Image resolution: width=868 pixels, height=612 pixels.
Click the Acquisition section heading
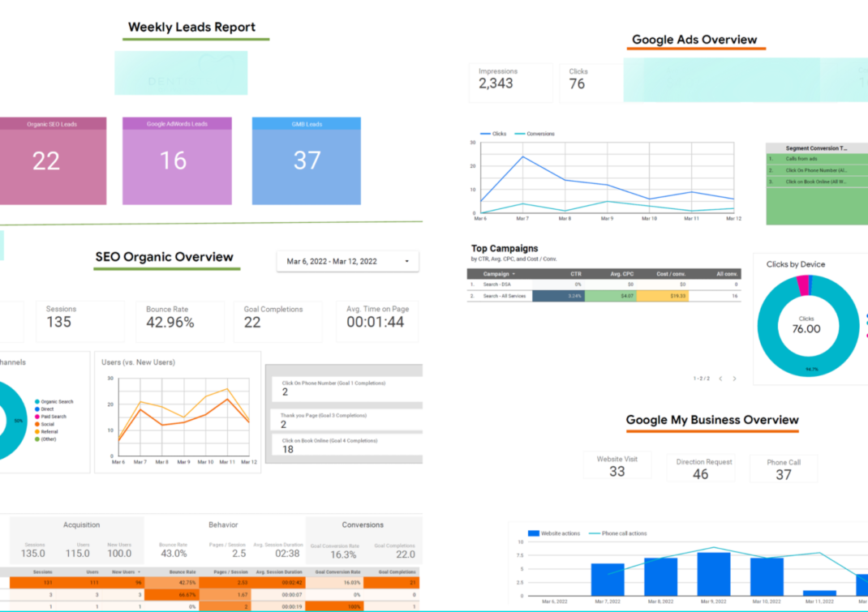pyautogui.click(x=81, y=524)
